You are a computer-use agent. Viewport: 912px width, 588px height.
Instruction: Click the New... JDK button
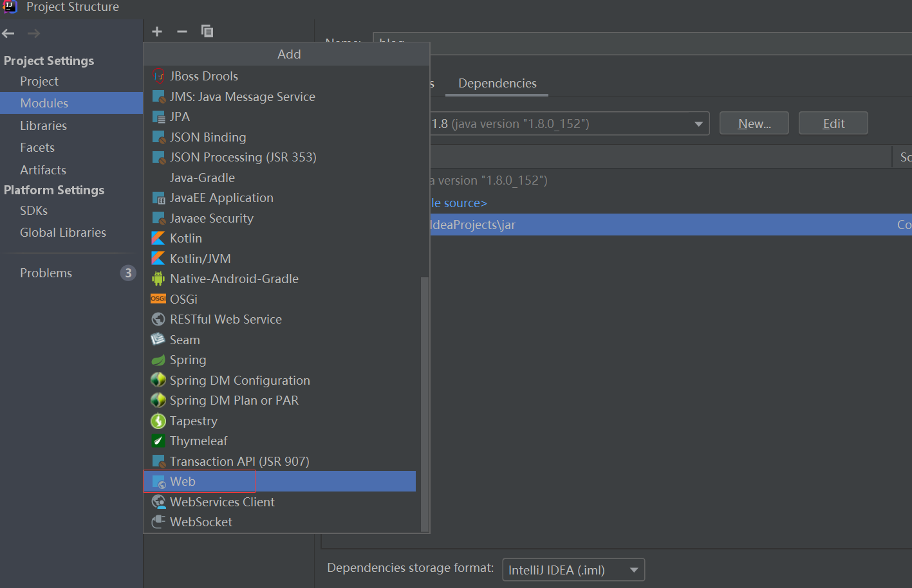click(754, 123)
